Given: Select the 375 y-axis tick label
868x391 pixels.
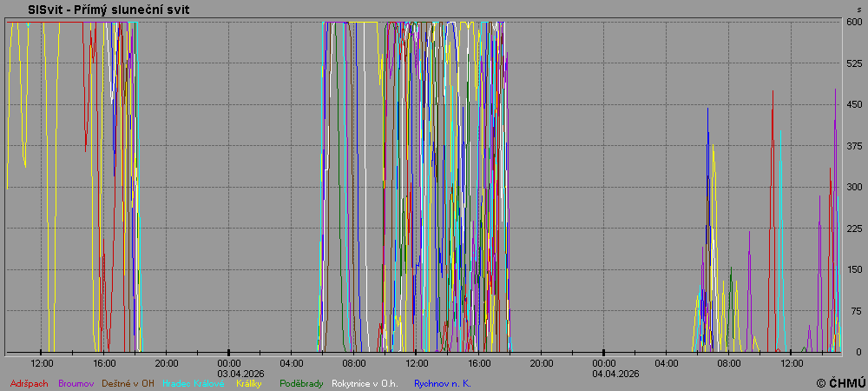Looking at the screenshot, I should 854,146.
